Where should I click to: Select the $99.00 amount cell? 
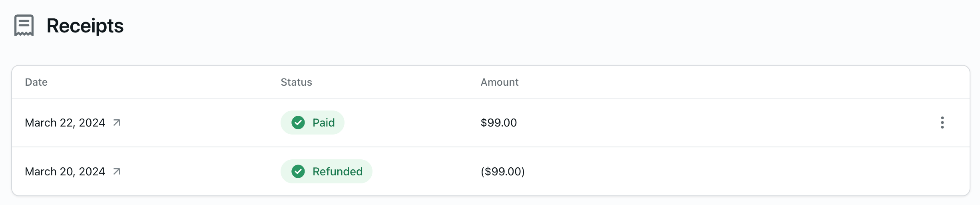coord(498,123)
